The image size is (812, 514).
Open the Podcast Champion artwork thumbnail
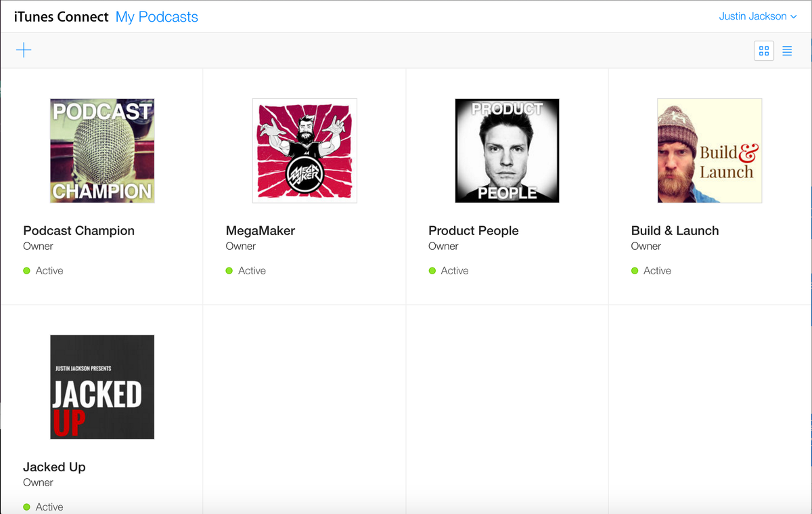102,150
